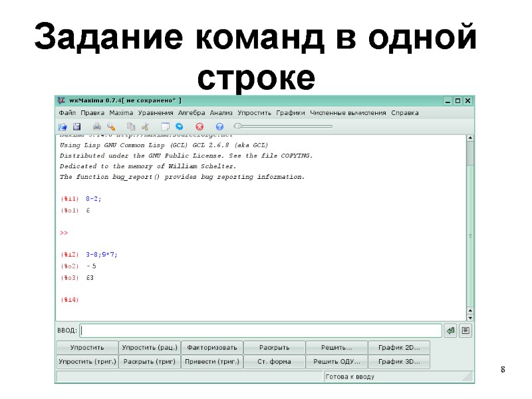Open configuration via wrench icon

111,126
